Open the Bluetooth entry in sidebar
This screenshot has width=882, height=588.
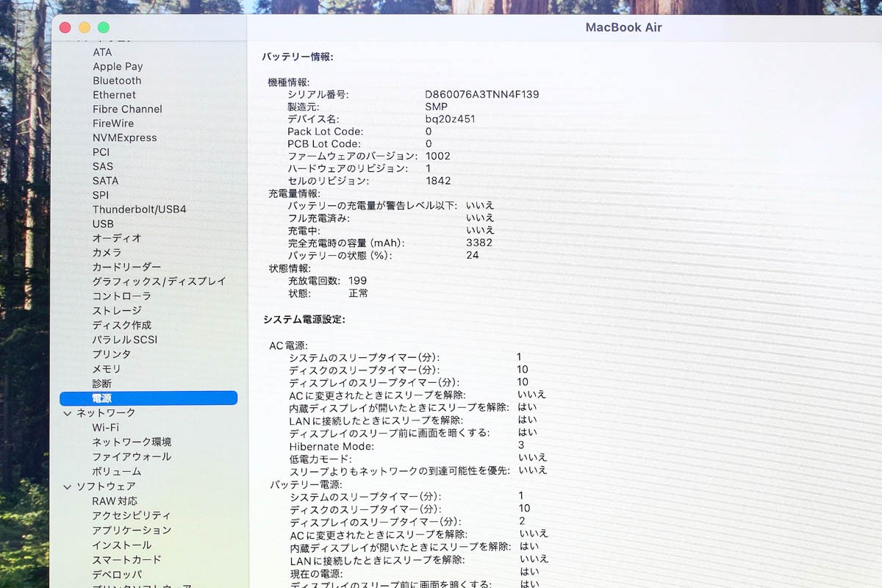pyautogui.click(x=117, y=81)
